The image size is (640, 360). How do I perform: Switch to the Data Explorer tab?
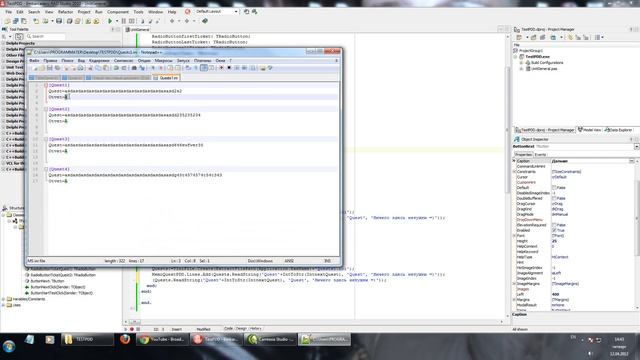tap(618, 130)
